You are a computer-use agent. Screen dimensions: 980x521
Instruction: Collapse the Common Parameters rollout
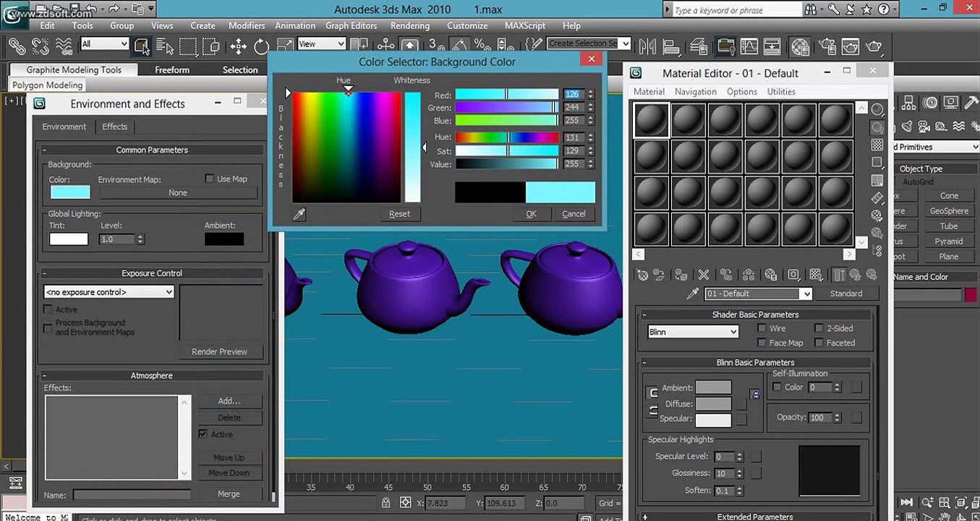152,150
